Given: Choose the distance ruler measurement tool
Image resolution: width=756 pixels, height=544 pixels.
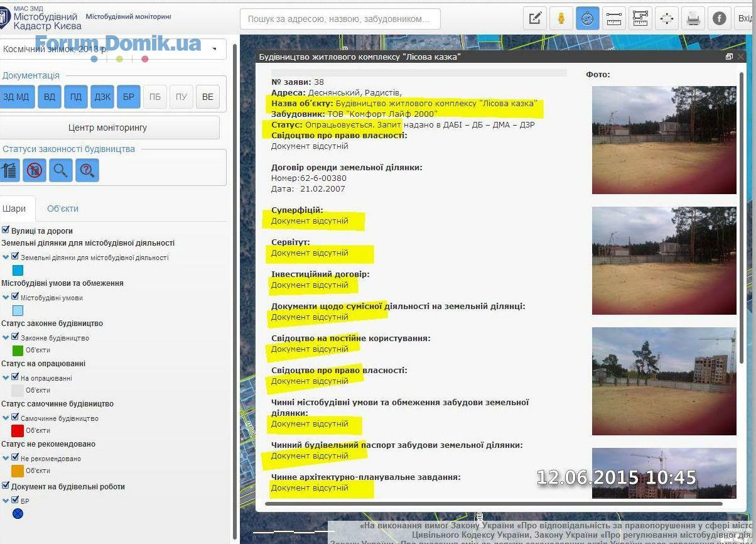Looking at the screenshot, I should 614,18.
